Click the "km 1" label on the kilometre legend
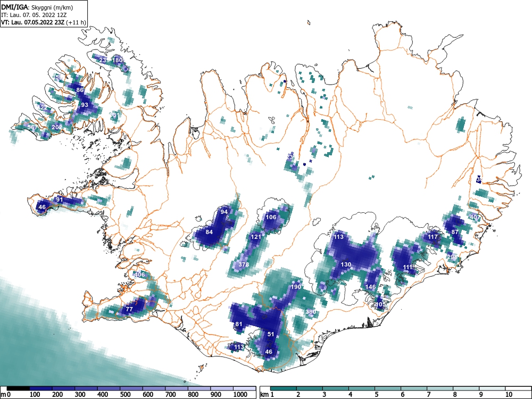The height and width of the screenshot is (399, 532). [267, 395]
